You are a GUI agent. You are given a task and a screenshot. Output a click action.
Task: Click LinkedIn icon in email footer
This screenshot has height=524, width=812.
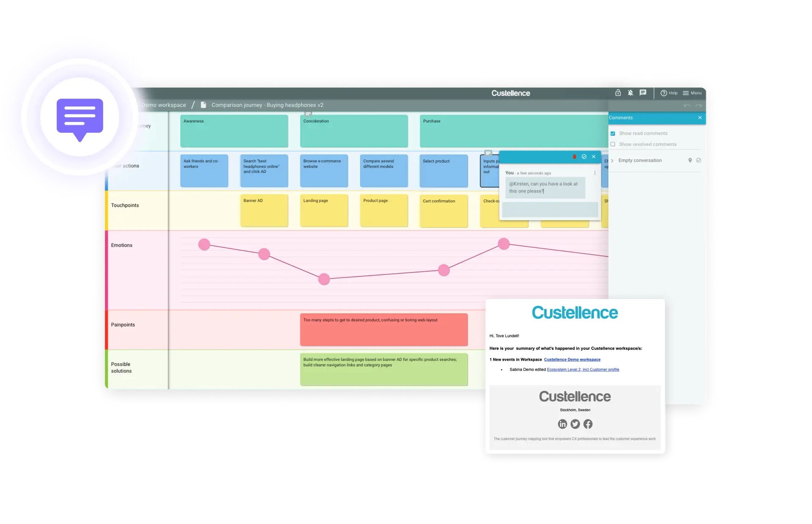tap(562, 424)
